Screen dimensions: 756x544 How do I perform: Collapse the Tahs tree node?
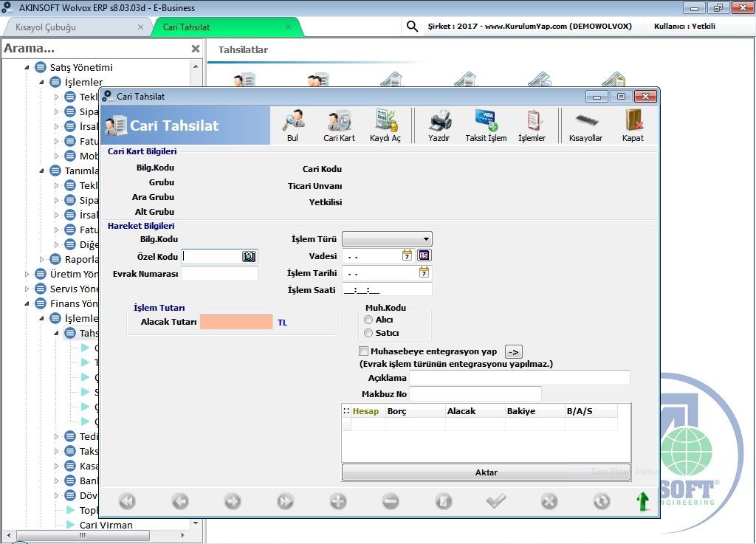(x=56, y=333)
